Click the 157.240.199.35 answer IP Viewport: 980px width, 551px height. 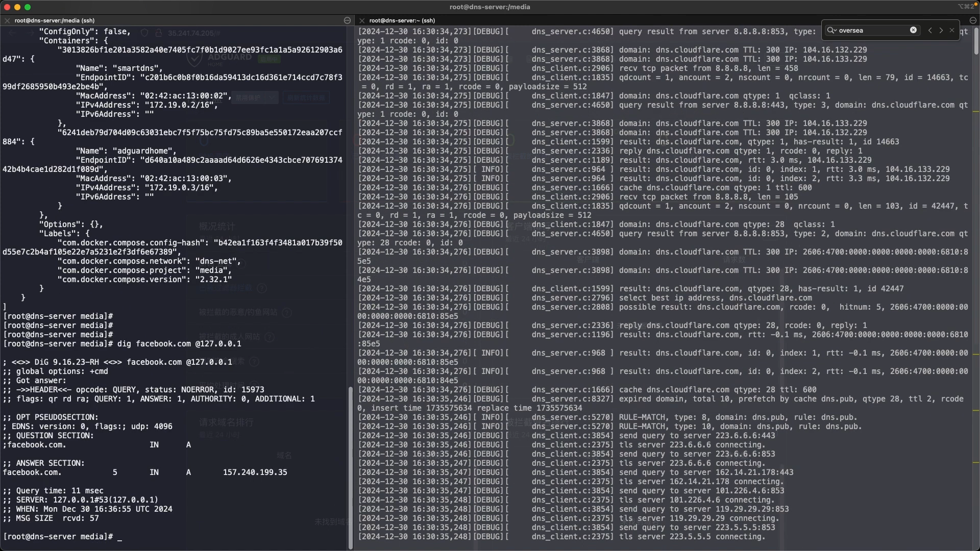coord(255,472)
